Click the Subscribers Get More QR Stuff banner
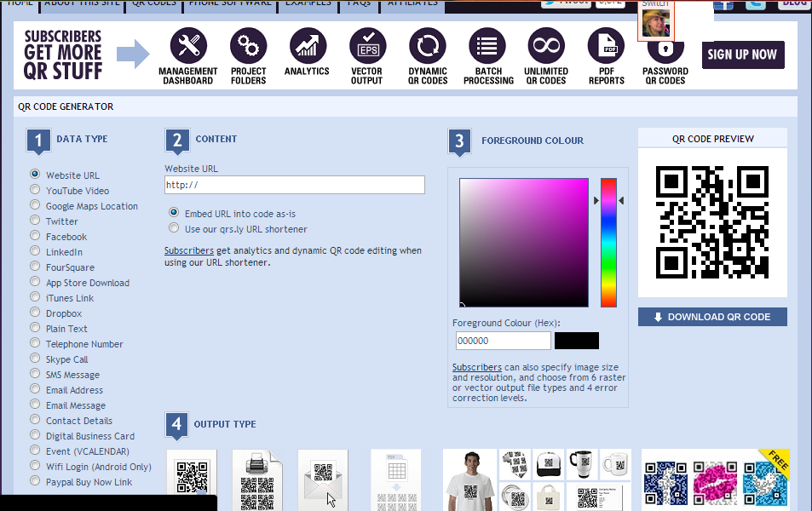This screenshot has width=812, height=511. click(x=63, y=55)
